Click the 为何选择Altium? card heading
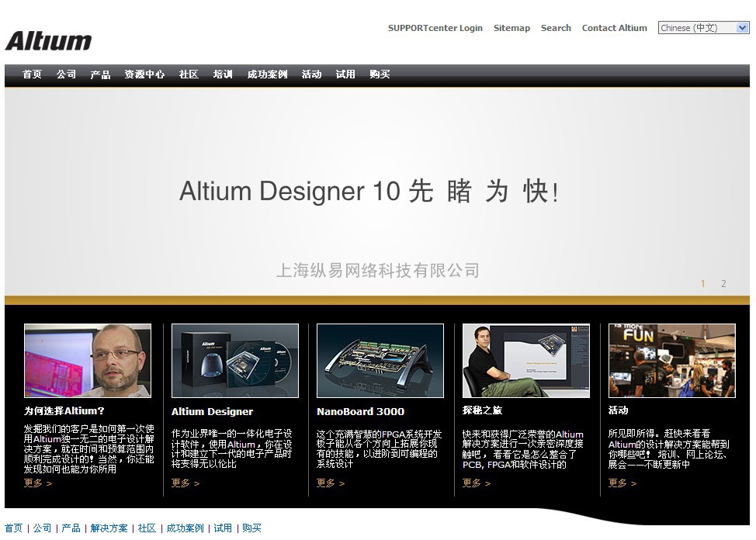 (x=64, y=410)
